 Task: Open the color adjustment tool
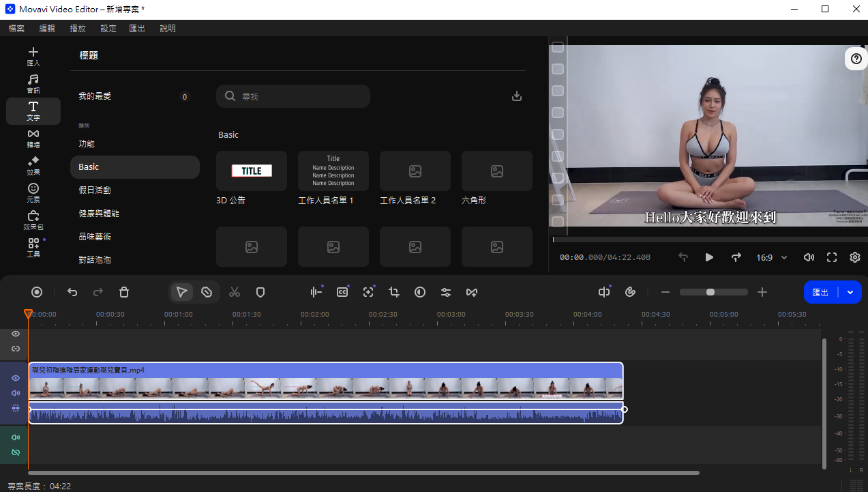[x=420, y=292]
